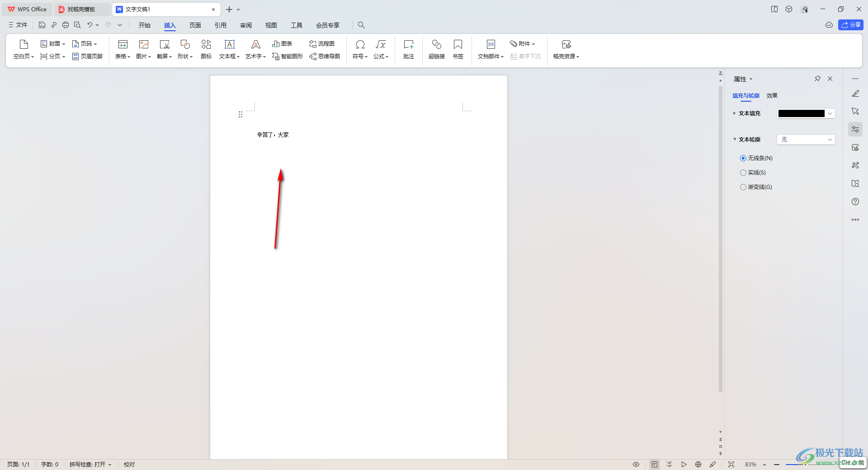
Task: Open the search magnifier in ribbon
Action: [361, 25]
